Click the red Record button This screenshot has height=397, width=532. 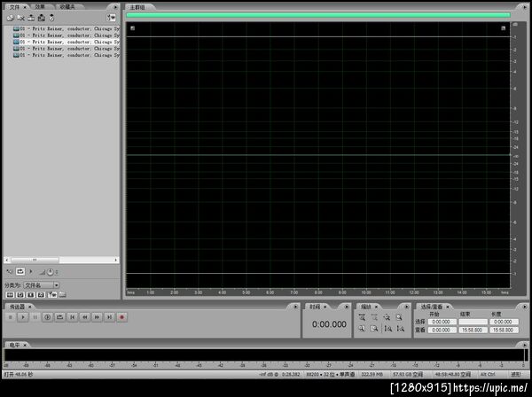point(121,317)
